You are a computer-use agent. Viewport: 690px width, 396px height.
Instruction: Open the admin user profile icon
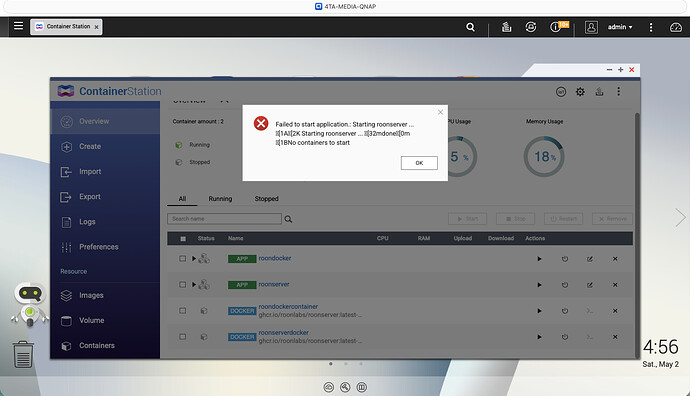pos(591,27)
